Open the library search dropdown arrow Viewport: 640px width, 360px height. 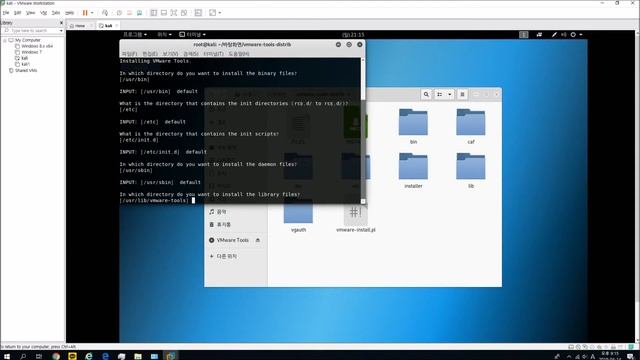pos(61,31)
